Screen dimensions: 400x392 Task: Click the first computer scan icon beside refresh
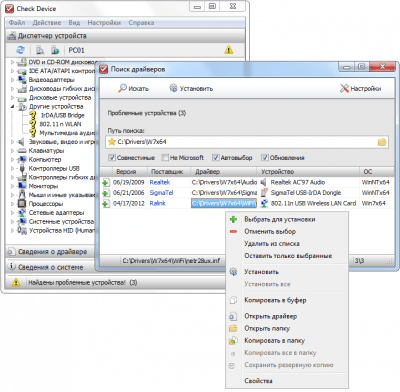[x=40, y=50]
